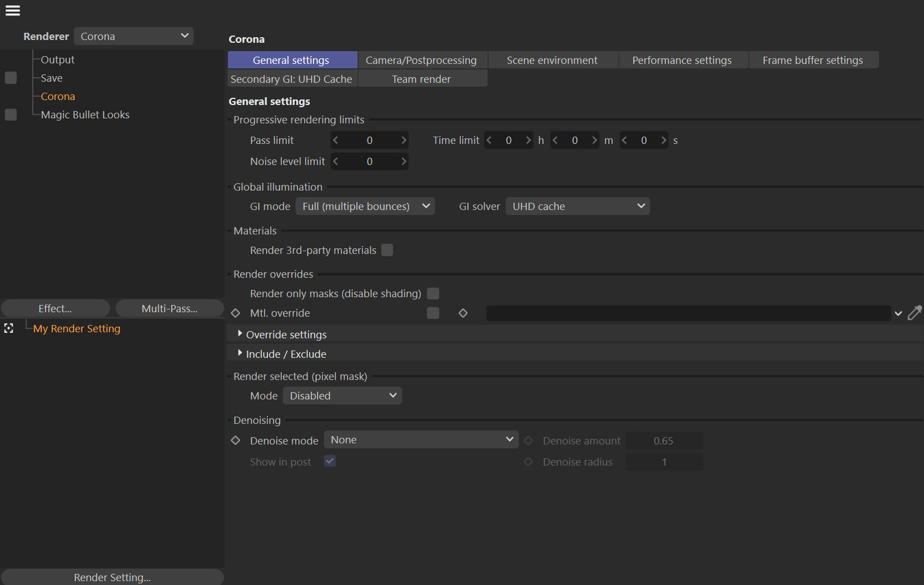Decrease Time limit minutes with the left arrow

(555, 141)
